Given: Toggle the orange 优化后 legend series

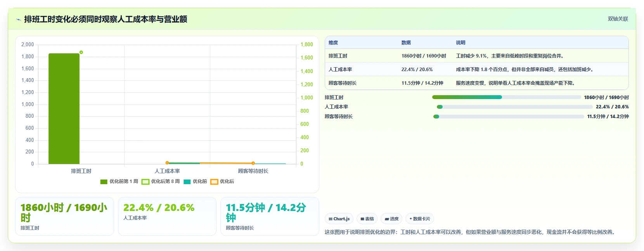Looking at the screenshot, I should coord(222,181).
